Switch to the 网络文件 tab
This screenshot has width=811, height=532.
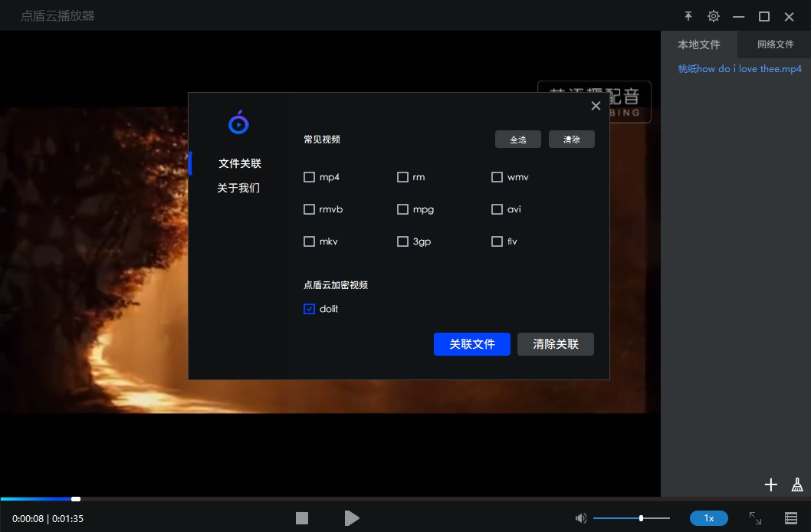pyautogui.click(x=774, y=44)
